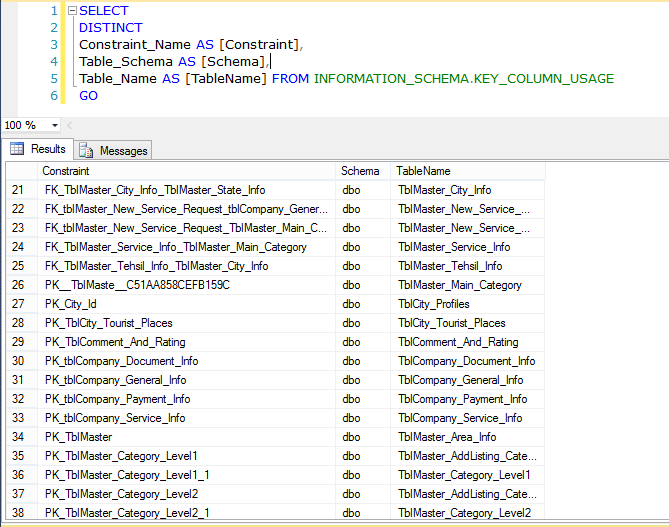Collapse the SELECT statement code block

tap(71, 11)
